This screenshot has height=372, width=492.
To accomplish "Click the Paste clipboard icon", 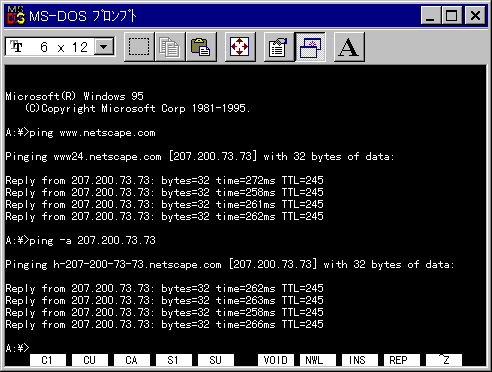I will [201, 47].
